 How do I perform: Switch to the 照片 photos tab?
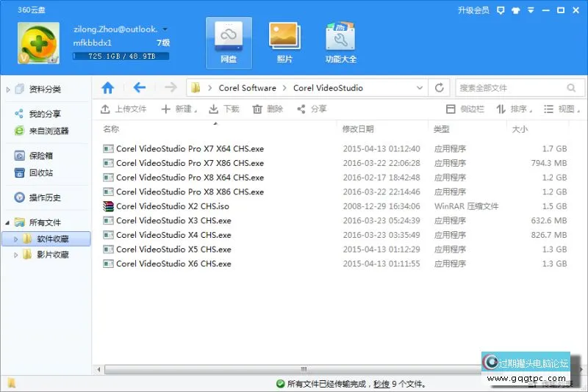(284, 43)
